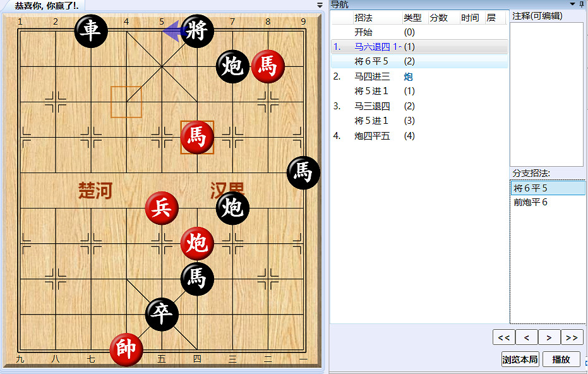Screen dimensions: 588x374
Task: Jump to last move with >> button
Action: [x=572, y=337]
